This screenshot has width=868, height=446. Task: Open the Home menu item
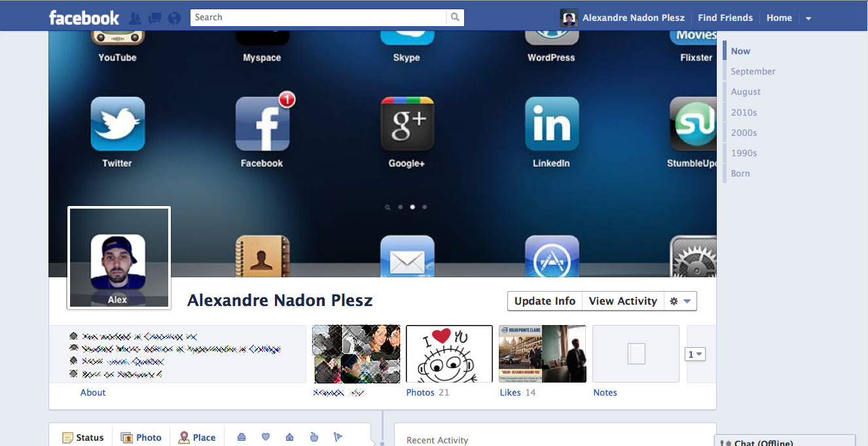tap(779, 18)
